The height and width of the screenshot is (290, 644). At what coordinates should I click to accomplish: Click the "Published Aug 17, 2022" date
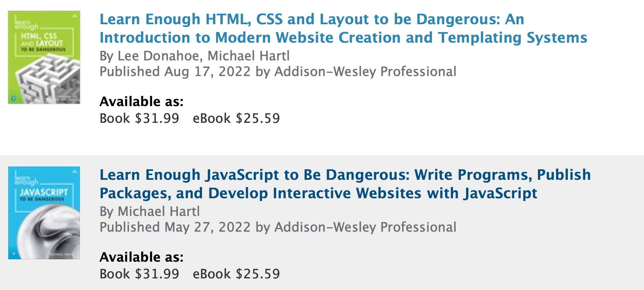click(x=175, y=72)
